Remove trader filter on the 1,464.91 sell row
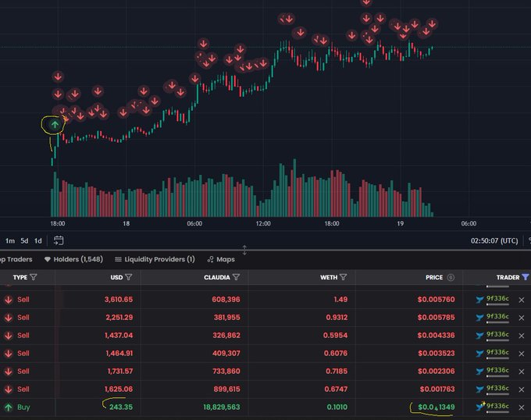Viewport: 531px width, 420px height. pyautogui.click(x=522, y=354)
